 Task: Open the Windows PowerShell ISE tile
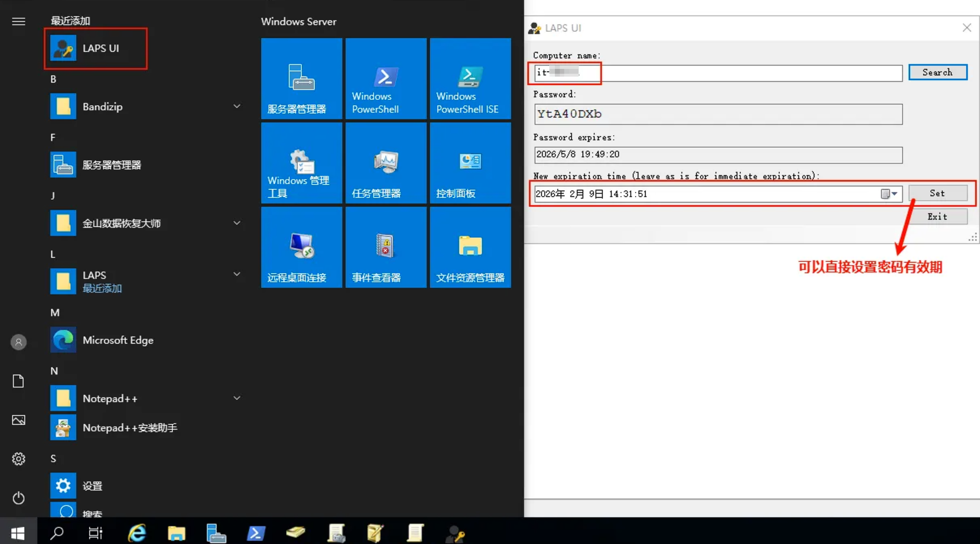tap(470, 79)
